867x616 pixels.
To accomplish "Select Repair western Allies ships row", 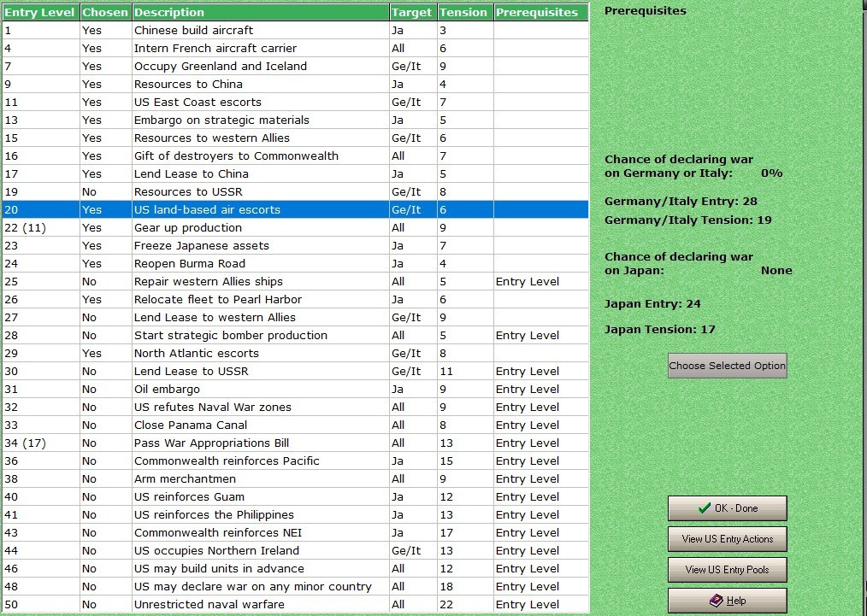I will click(x=295, y=282).
